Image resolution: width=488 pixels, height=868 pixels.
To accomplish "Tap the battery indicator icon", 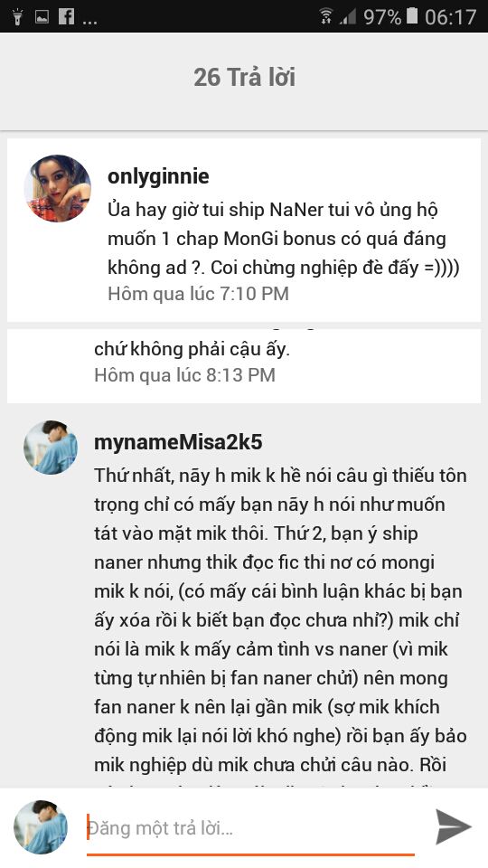I will click(x=412, y=16).
